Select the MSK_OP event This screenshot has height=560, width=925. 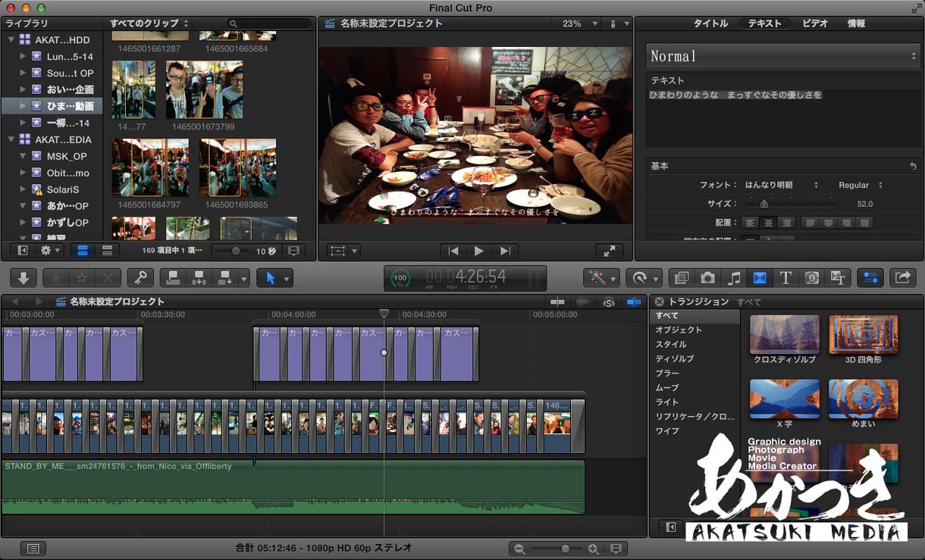[52, 156]
